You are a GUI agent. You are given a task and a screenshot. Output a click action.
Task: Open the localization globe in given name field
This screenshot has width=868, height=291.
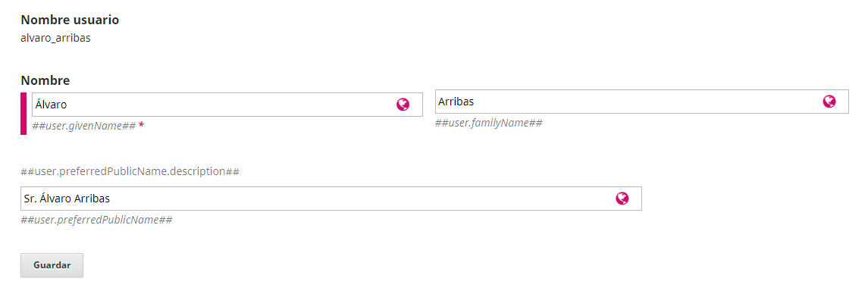point(403,105)
